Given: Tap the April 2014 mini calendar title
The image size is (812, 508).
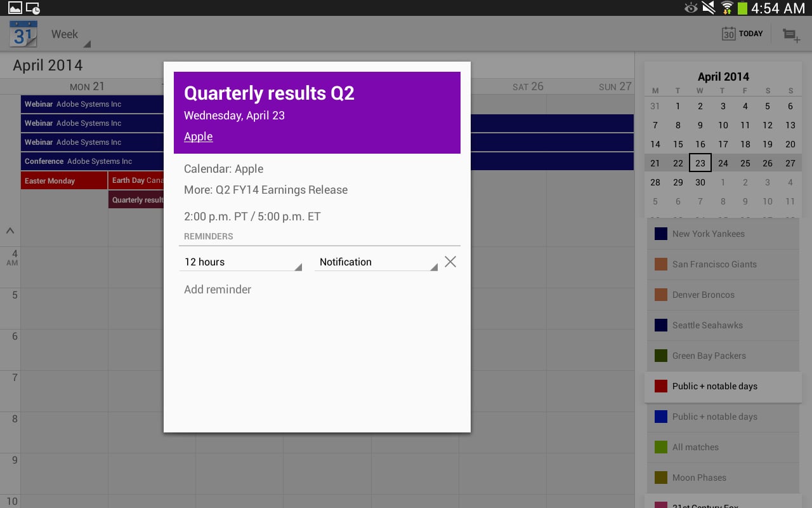Looking at the screenshot, I should [x=723, y=77].
